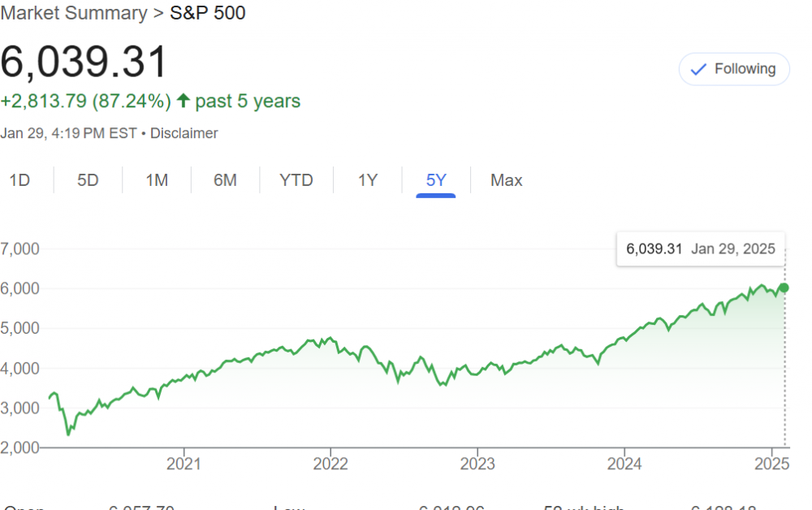Click the large 6,039.31 index price
This screenshot has width=812, height=510.
(x=84, y=63)
